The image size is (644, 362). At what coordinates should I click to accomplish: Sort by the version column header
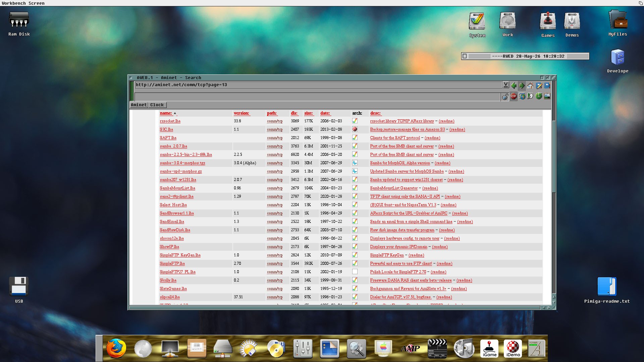click(x=241, y=113)
